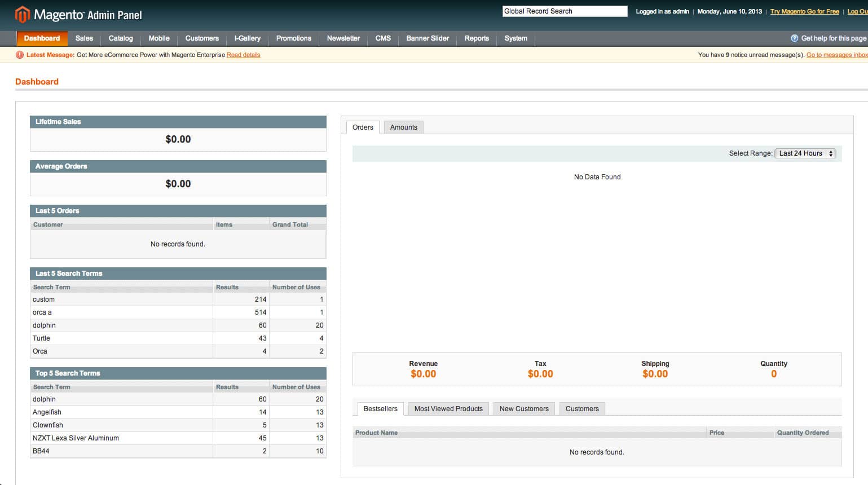Click the Customer column header in Last 5 Orders
868x485 pixels.
[122, 224]
